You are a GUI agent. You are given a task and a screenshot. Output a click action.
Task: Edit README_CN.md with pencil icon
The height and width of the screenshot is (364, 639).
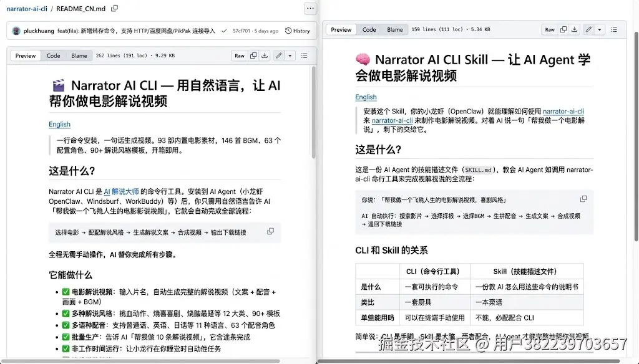tap(279, 55)
